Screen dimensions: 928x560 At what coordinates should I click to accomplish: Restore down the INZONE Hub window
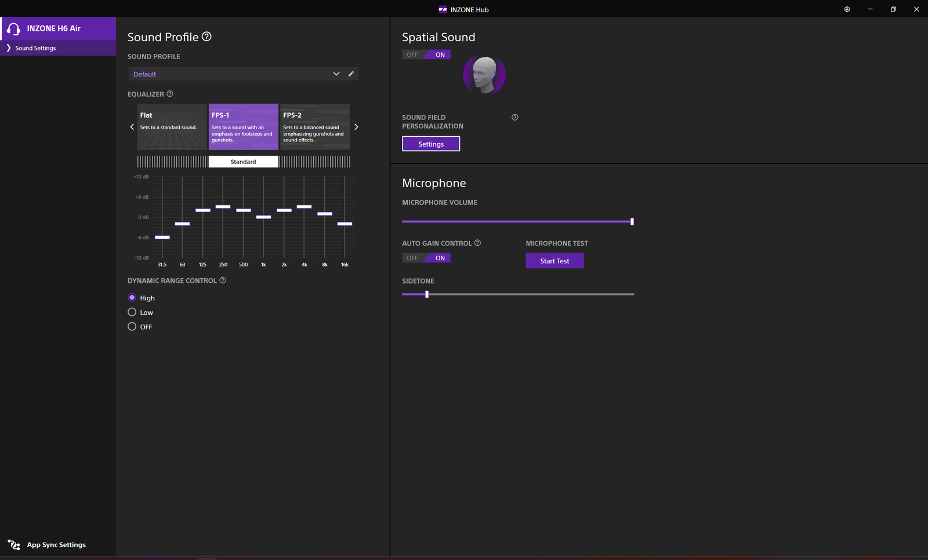click(893, 9)
